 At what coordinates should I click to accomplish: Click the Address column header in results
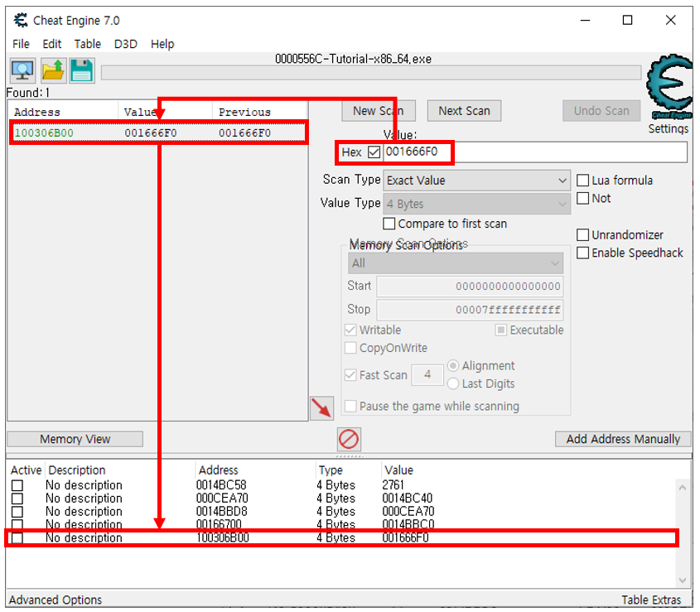(x=63, y=112)
